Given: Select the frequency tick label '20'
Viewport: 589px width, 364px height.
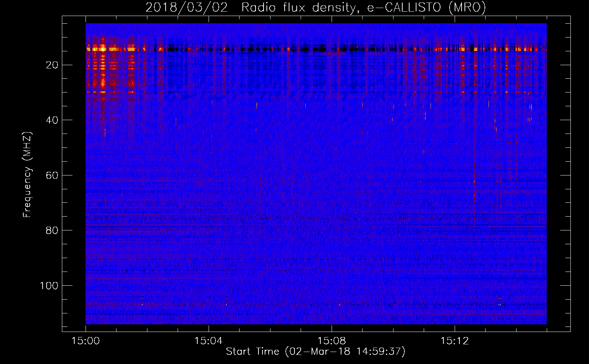Looking at the screenshot, I should (x=52, y=65).
